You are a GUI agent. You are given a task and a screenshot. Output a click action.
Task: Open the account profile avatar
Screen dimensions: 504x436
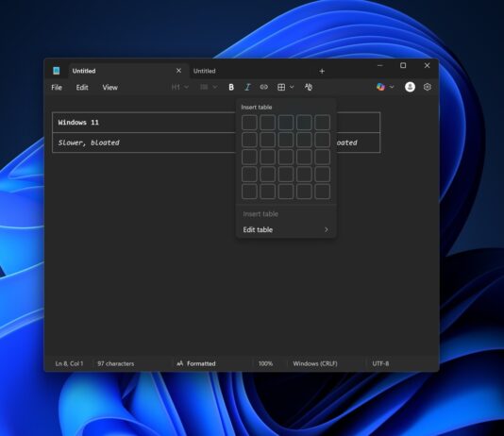point(410,87)
